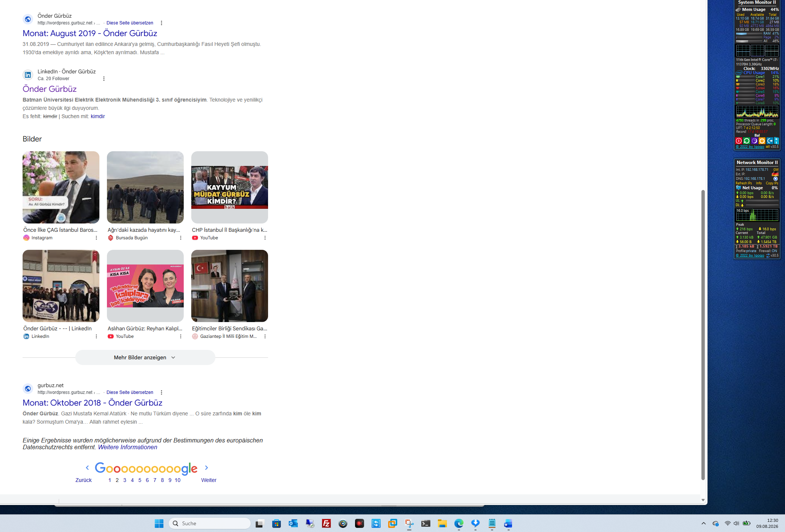Open the battery system tray icon
Viewport: 785px width, 532px height.
[x=747, y=523]
